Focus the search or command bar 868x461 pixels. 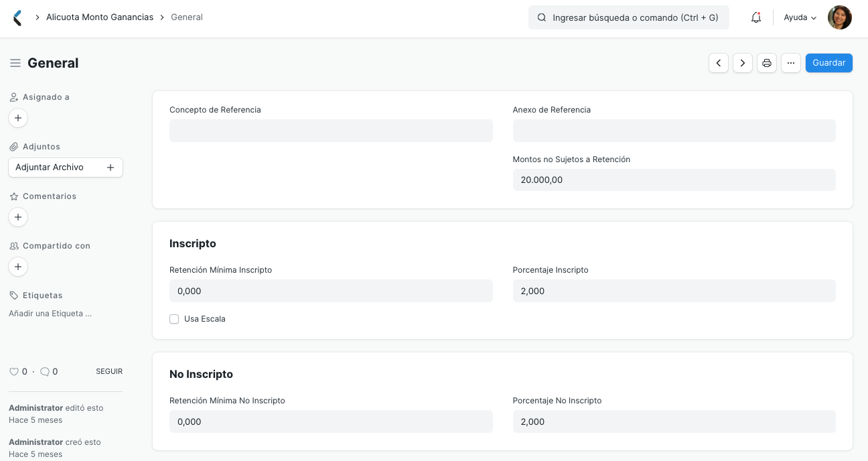629,18
